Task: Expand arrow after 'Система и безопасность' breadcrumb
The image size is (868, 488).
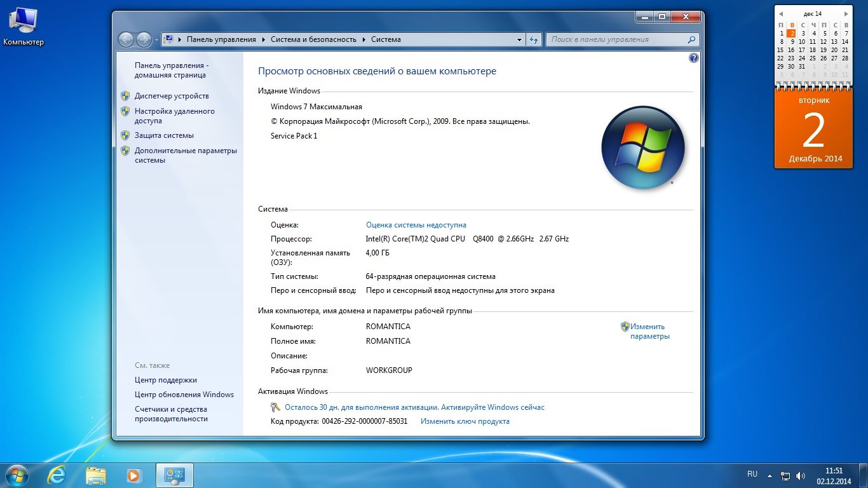Action: [x=364, y=39]
